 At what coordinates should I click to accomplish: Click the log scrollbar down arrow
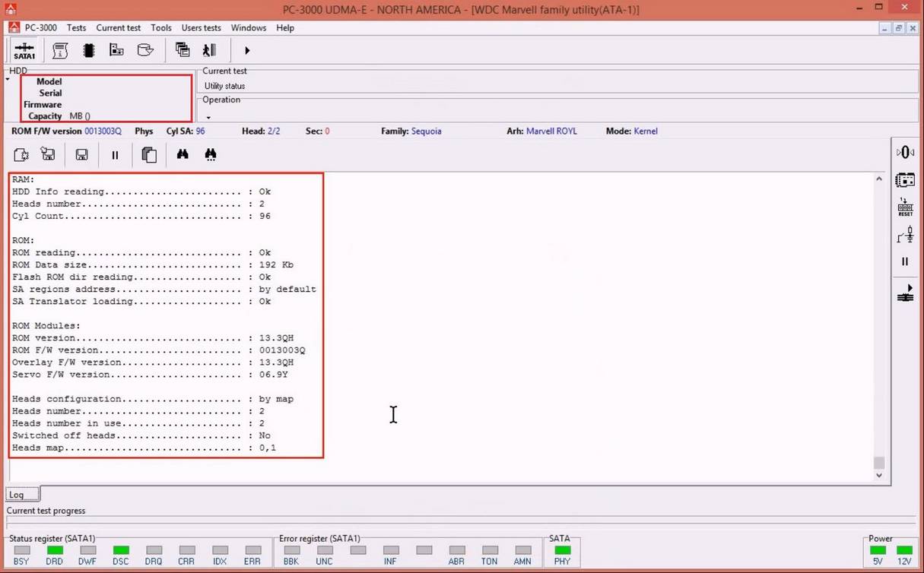879,476
